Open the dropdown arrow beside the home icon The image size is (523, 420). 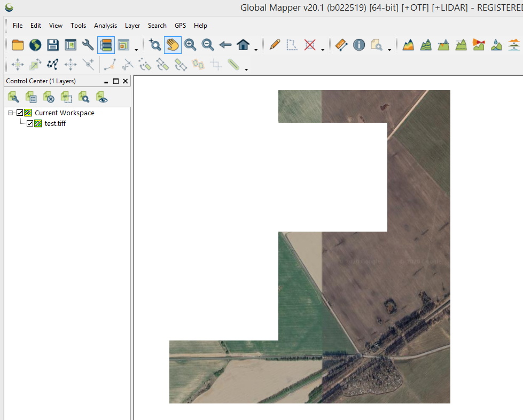coord(256,50)
